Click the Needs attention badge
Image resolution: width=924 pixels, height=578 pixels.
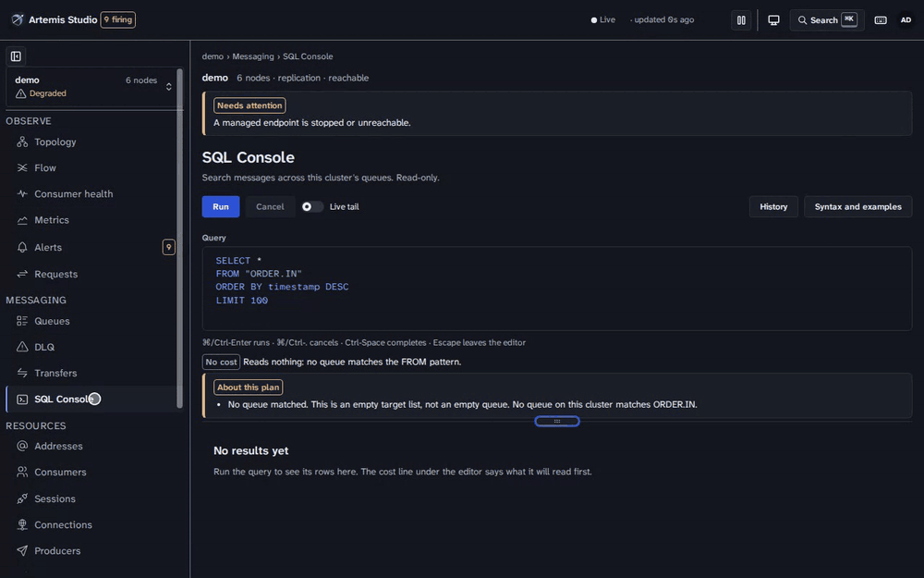pos(249,105)
